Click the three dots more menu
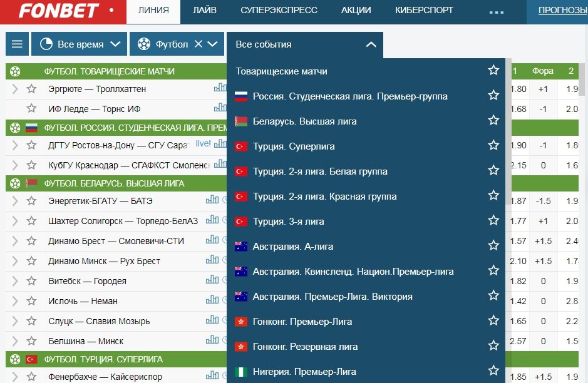 [496, 11]
